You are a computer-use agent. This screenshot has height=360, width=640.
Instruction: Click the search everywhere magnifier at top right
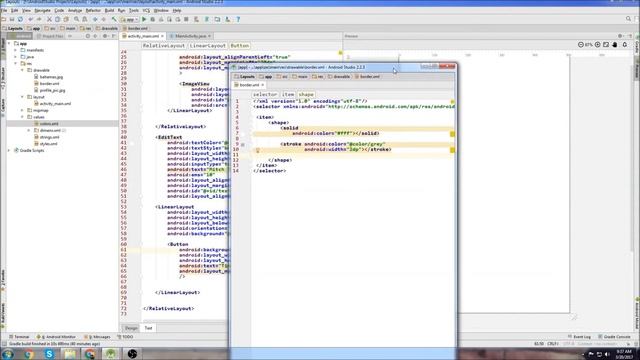tap(629, 19)
